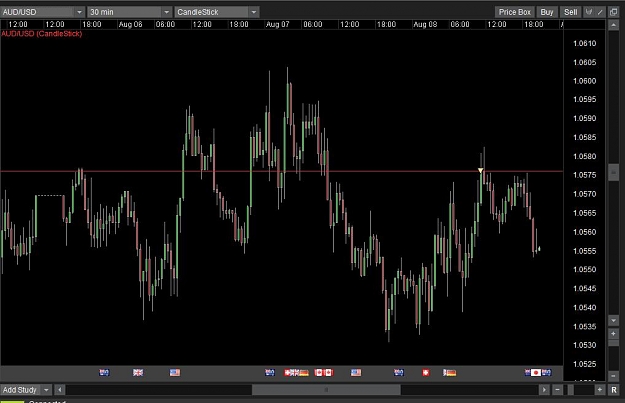625x403 pixels.
Task: Click the AUD/USD (CandleStick) chart label
Action: tap(41, 33)
